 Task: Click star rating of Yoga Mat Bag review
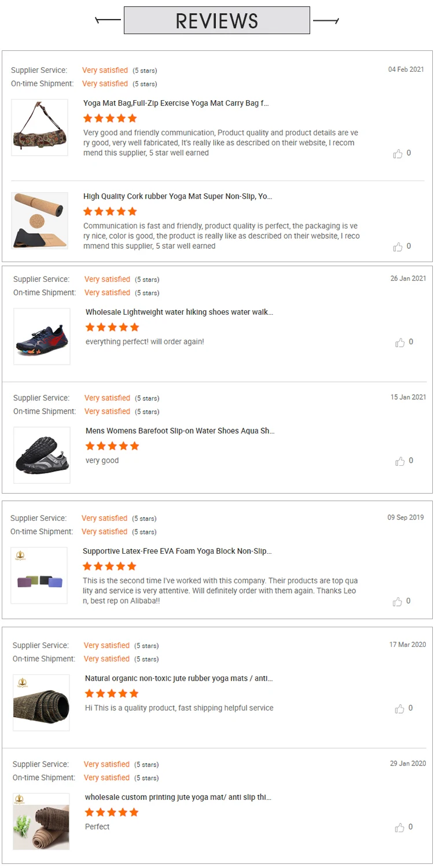coord(110,118)
